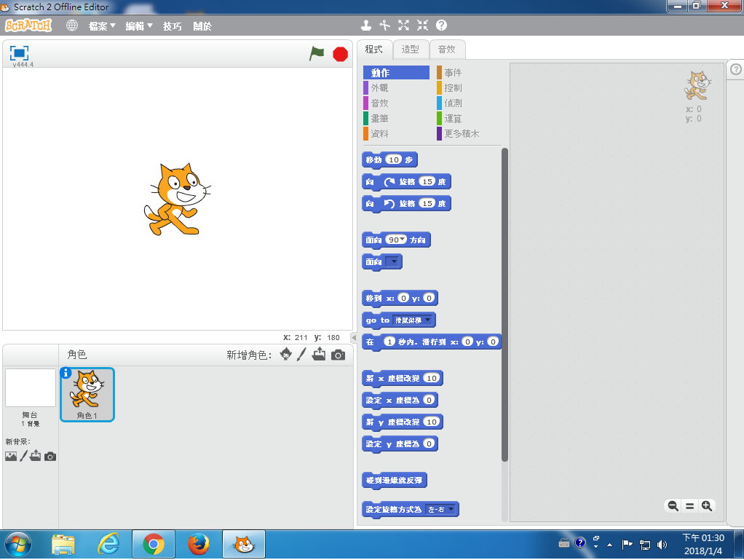Select the duplicate stamp tool
Screen dimensions: 744x560
coord(366,25)
